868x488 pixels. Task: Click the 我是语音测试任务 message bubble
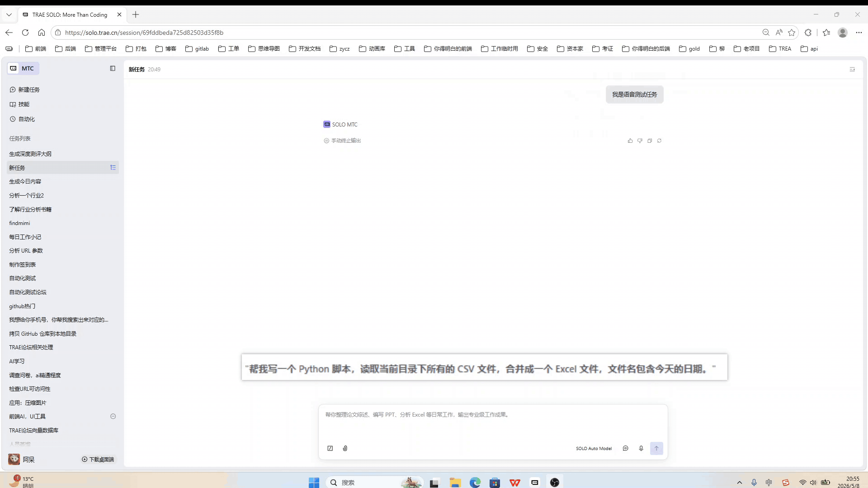pyautogui.click(x=634, y=94)
